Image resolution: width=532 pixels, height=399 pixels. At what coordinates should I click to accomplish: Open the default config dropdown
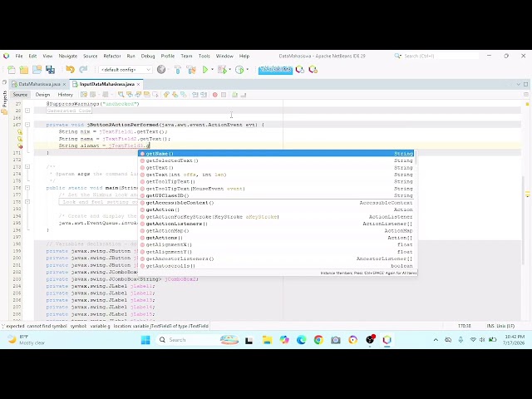(126, 70)
